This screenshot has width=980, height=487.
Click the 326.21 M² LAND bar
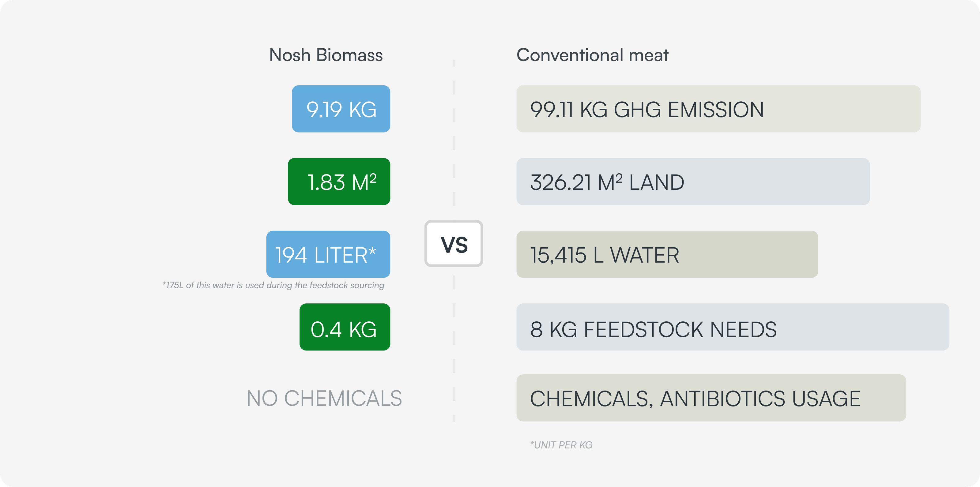[693, 182]
